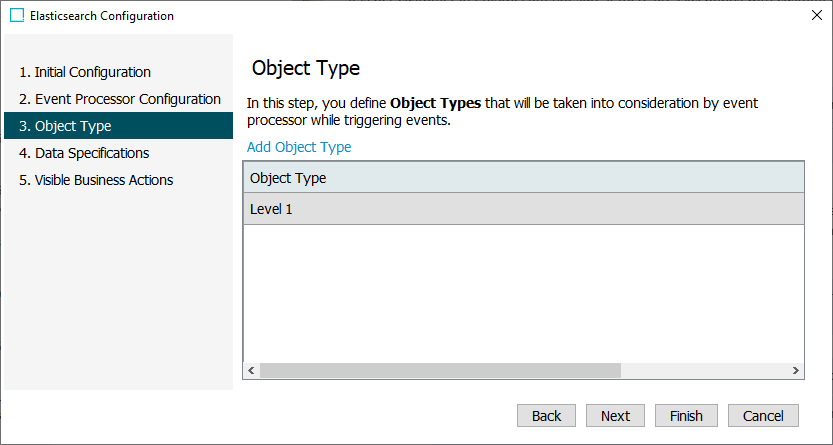Image resolution: width=833 pixels, height=445 pixels.
Task: Open Visible Business Actions step
Action: coord(103,180)
